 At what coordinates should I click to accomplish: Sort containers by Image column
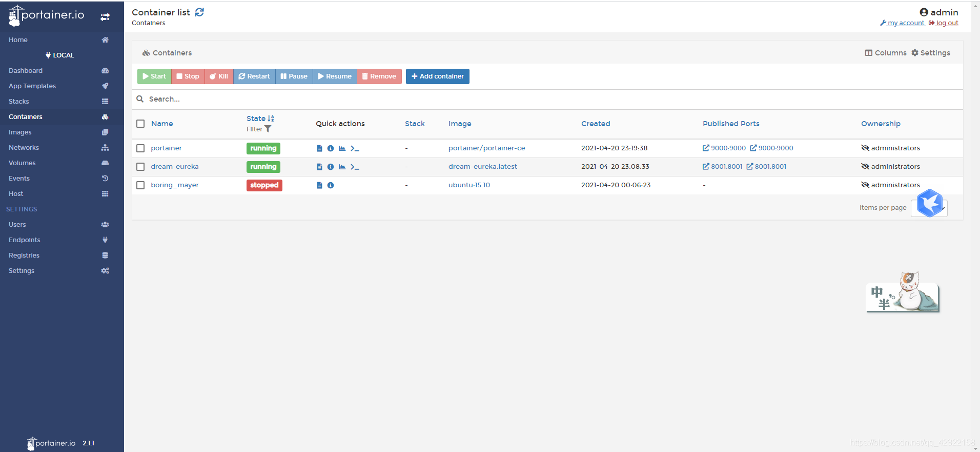click(460, 124)
